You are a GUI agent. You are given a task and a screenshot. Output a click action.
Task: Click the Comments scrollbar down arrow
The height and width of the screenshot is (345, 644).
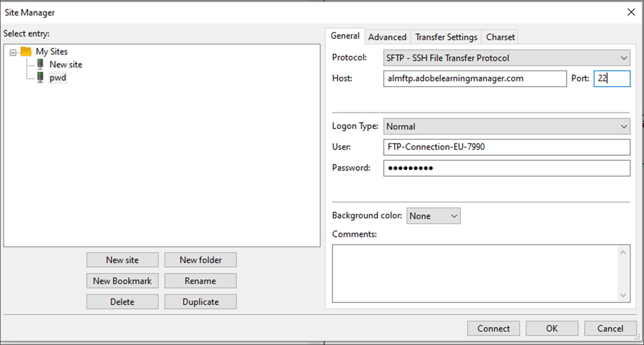[623, 296]
